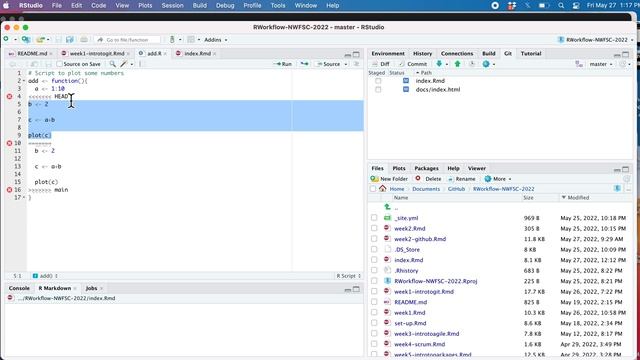640x360 pixels.
Task: Open macOS Control Center icon
Action: coord(576,5)
